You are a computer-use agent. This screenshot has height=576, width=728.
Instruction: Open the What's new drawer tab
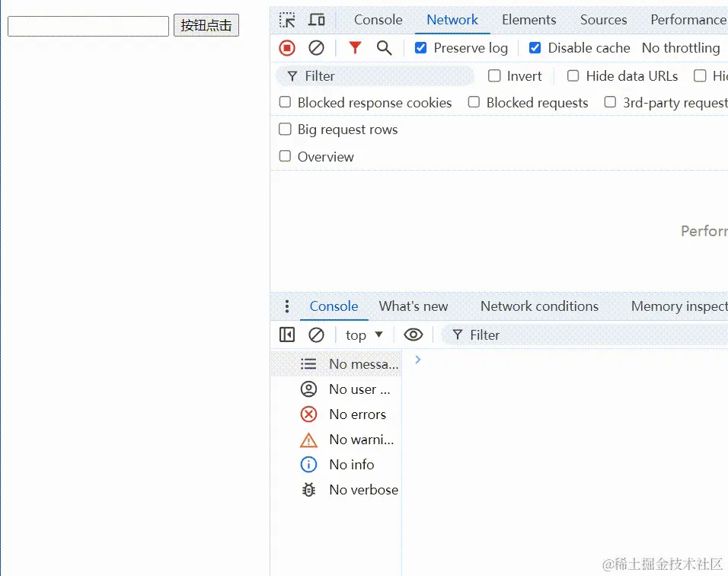[x=413, y=306]
